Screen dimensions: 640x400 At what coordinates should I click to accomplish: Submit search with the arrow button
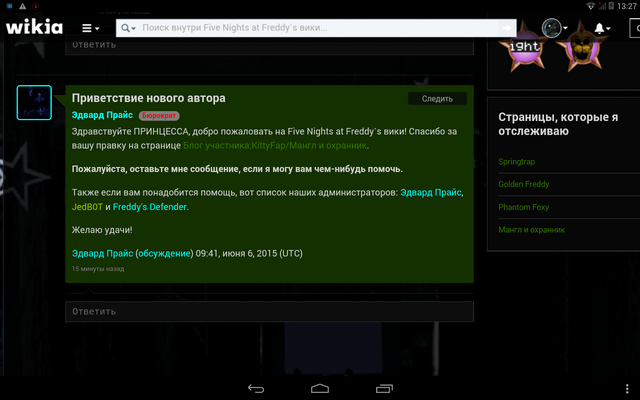507,28
